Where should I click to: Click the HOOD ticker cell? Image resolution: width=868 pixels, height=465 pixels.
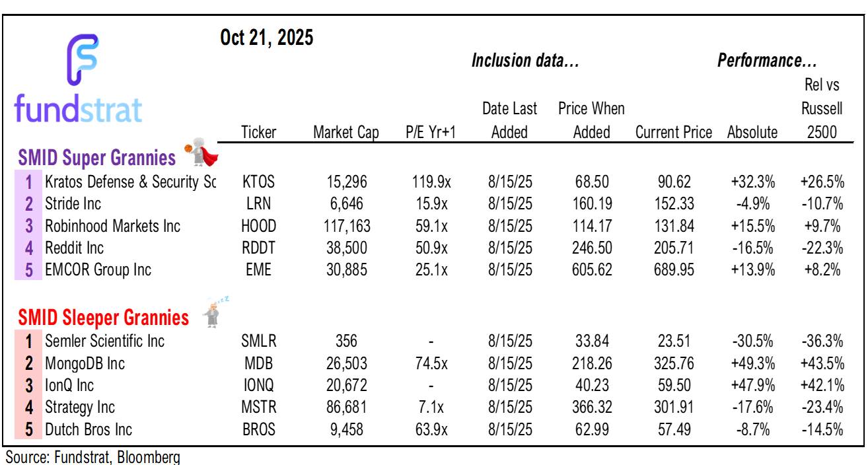258,226
